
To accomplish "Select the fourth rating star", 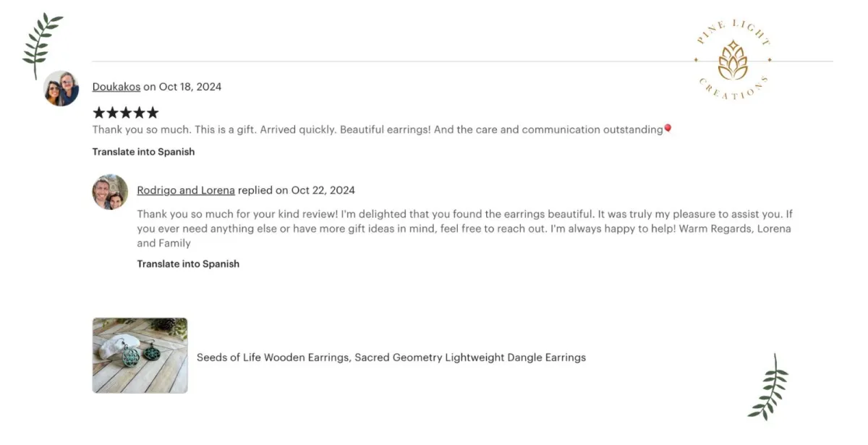I will coord(139,113).
